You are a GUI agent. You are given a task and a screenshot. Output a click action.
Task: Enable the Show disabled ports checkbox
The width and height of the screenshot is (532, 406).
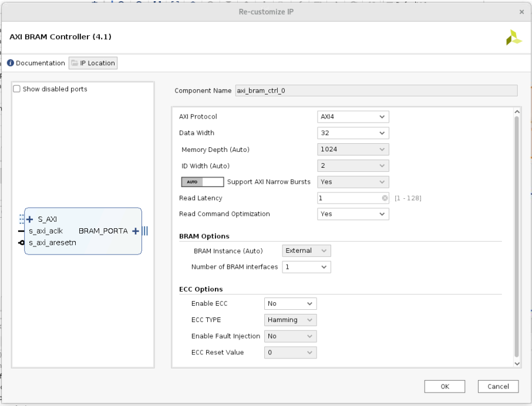pyautogui.click(x=16, y=89)
